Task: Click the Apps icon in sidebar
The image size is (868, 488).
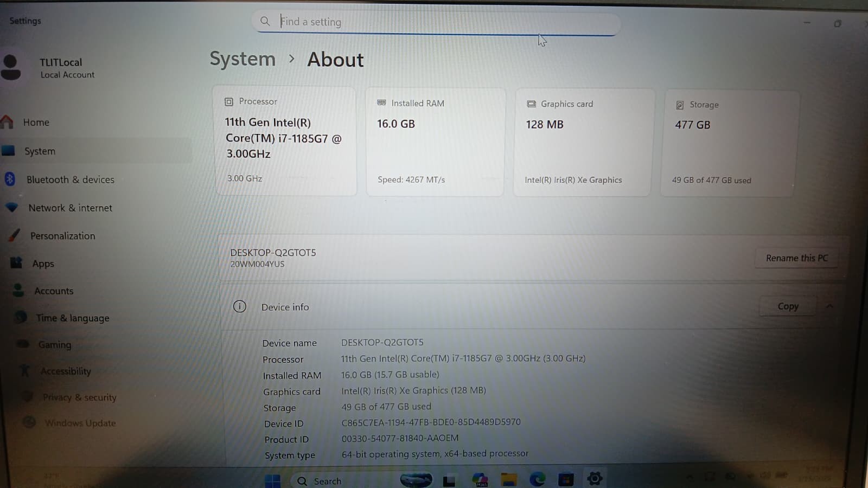Action: coord(16,262)
